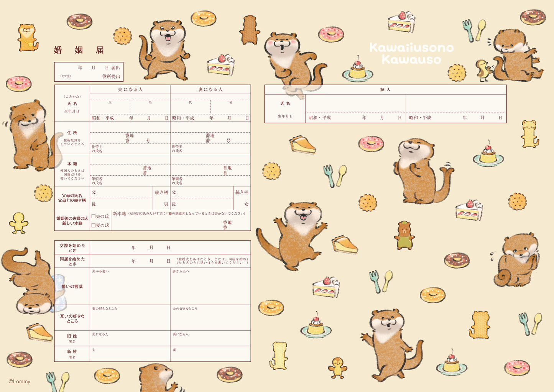Click the 婚姻届 form title

[x=79, y=50]
